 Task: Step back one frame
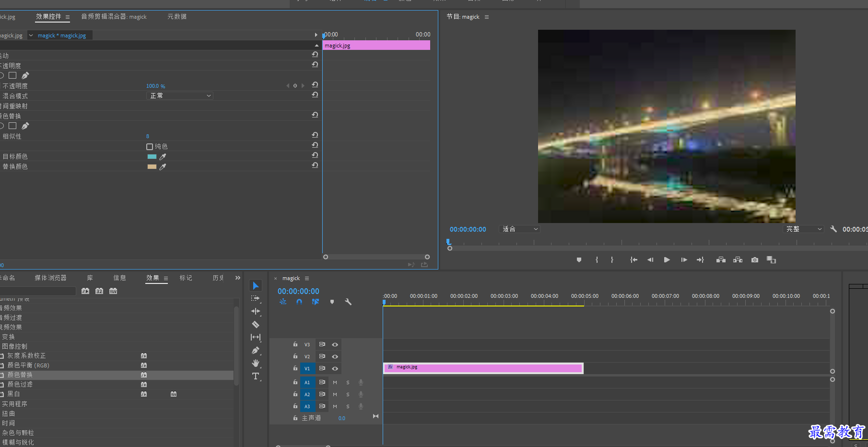click(650, 260)
